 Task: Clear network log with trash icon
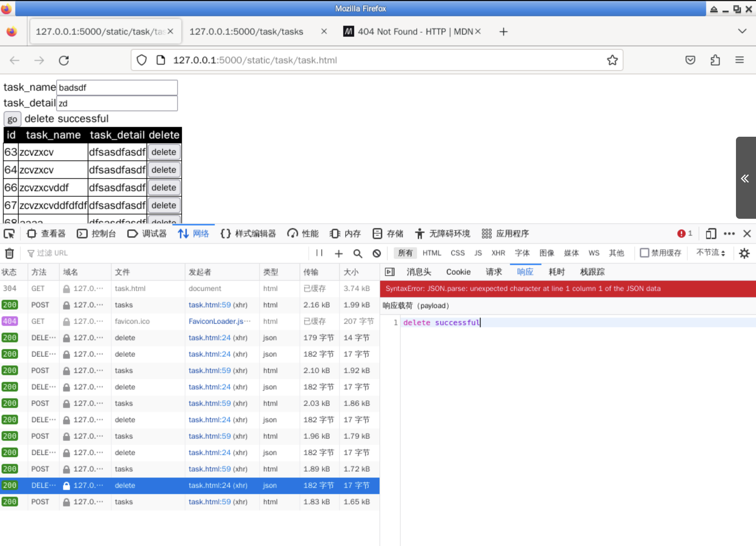[10, 253]
